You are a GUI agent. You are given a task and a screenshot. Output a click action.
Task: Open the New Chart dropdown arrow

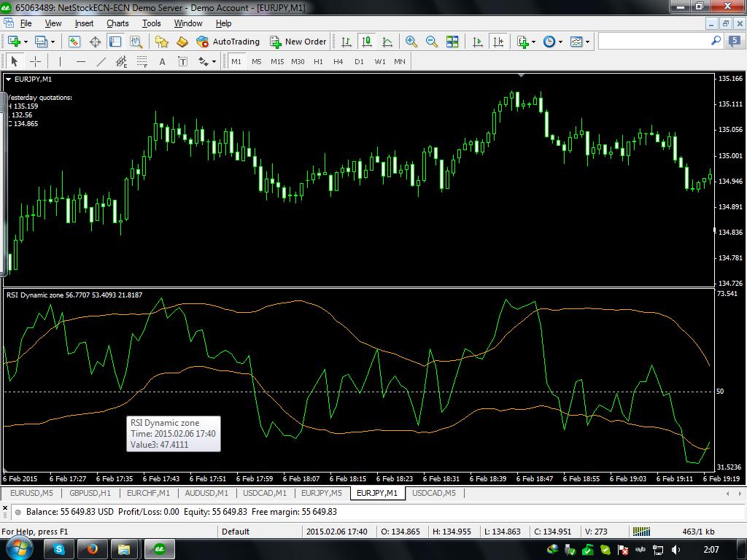[x=27, y=42]
